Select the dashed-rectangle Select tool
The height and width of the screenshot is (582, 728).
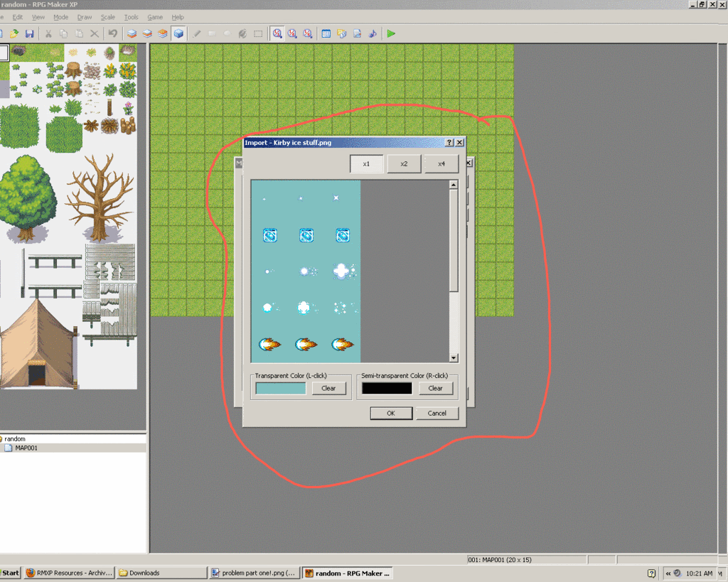[258, 33]
